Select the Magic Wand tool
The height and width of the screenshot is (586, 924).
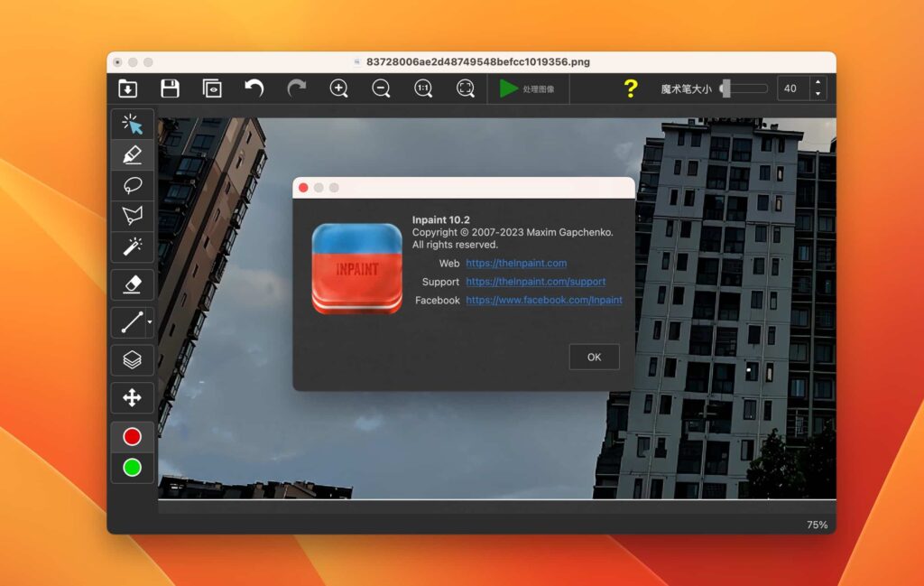tap(131, 246)
